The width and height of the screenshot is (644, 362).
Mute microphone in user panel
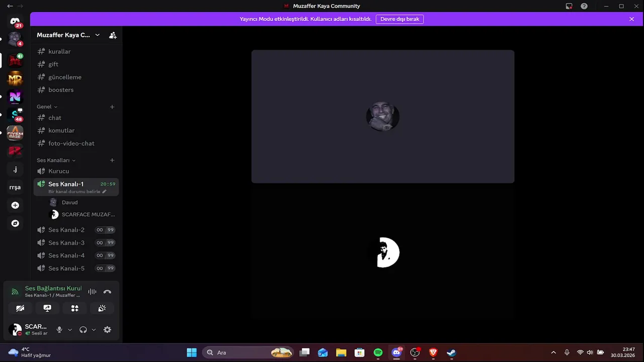pyautogui.click(x=59, y=330)
